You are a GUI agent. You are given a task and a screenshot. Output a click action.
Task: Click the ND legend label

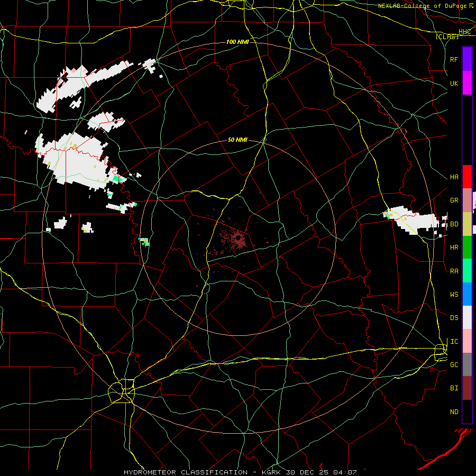(454, 412)
